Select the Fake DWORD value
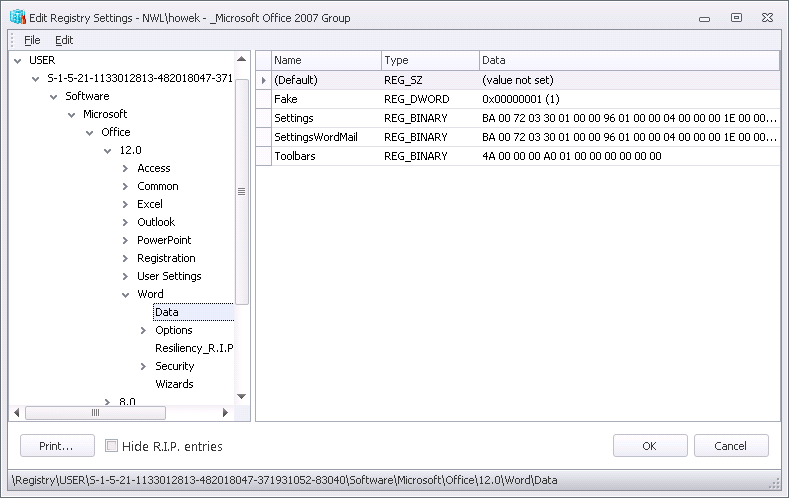The height and width of the screenshot is (498, 789). click(518, 99)
